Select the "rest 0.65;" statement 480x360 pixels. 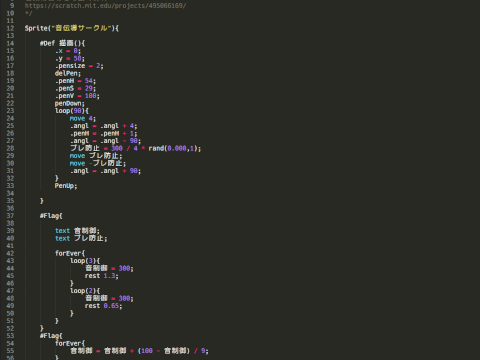click(104, 306)
